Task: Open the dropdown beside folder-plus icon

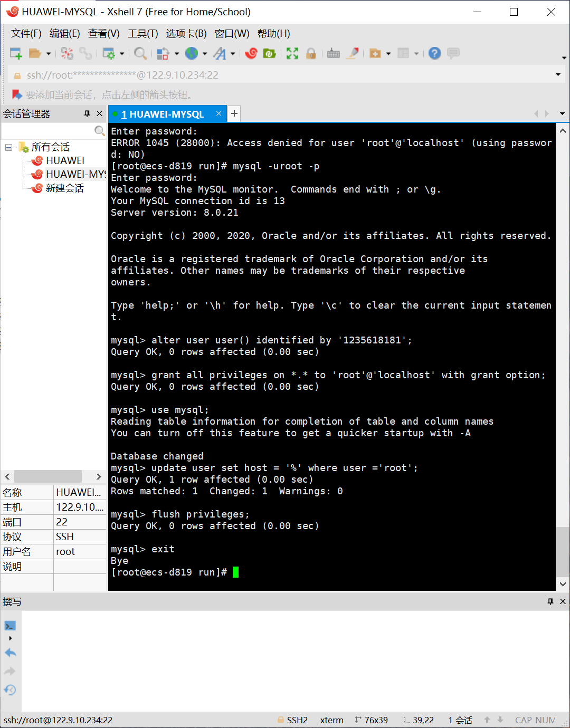Action: tap(388, 54)
